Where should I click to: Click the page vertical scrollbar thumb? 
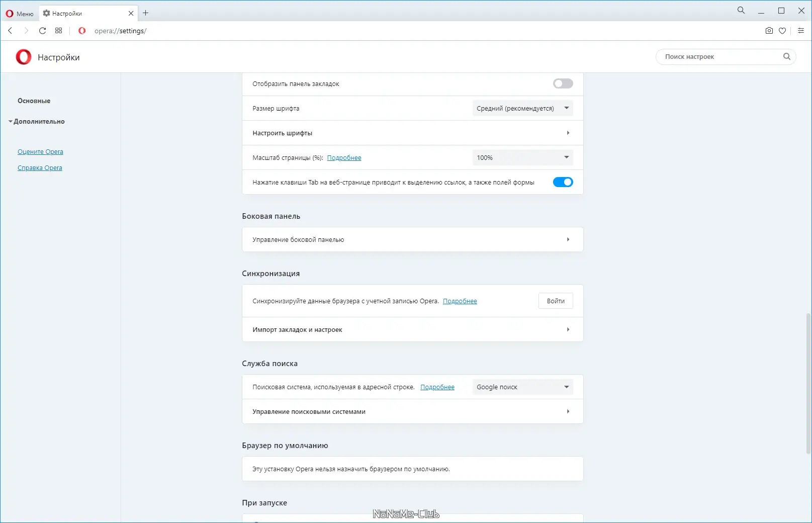point(808,382)
